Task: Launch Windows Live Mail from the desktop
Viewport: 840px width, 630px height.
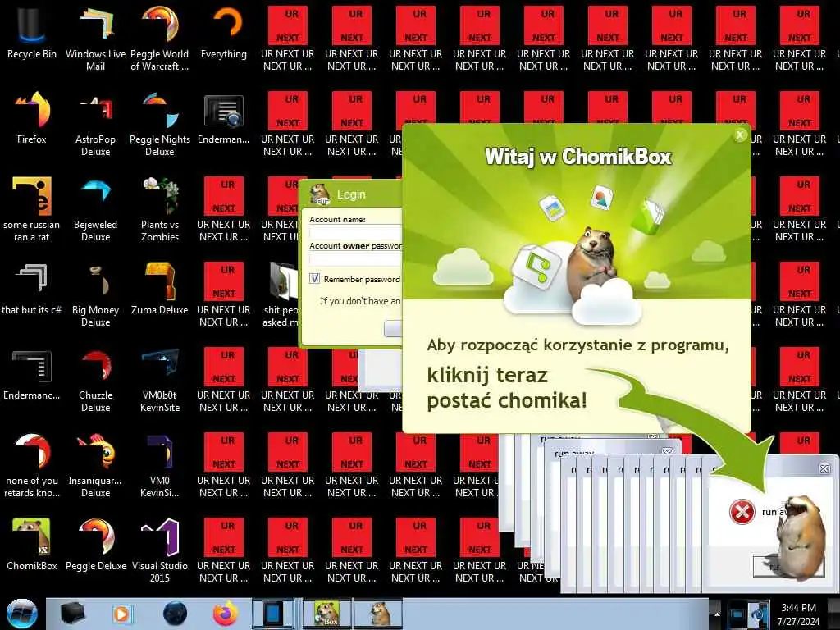Action: tap(95, 39)
